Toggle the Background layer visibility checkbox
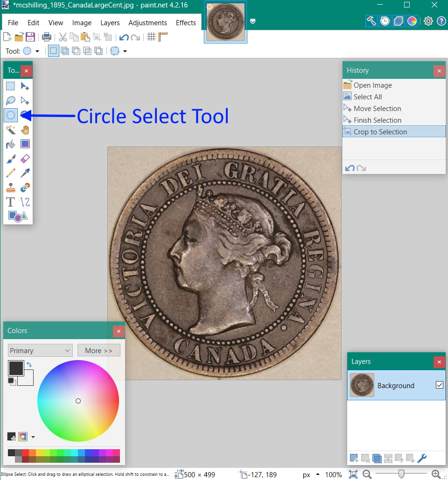Screen dimensions: 448x480 pyautogui.click(x=440, y=385)
